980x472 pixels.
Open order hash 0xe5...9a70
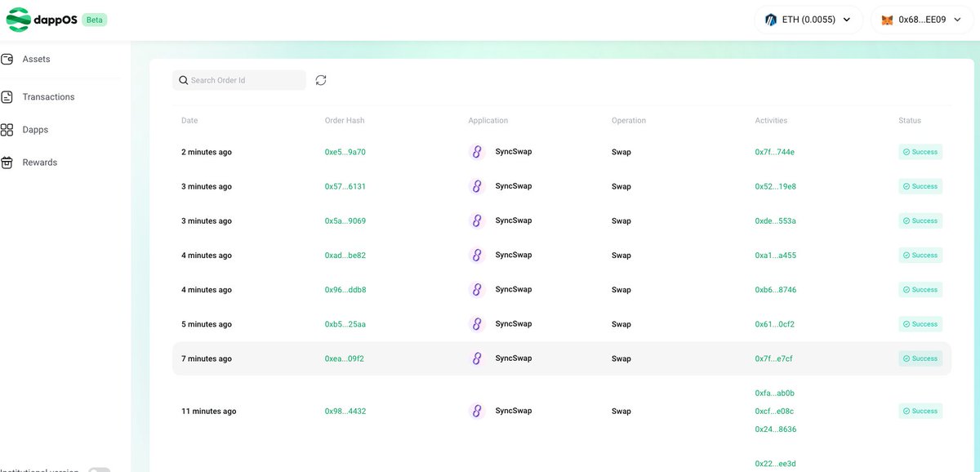pos(345,152)
